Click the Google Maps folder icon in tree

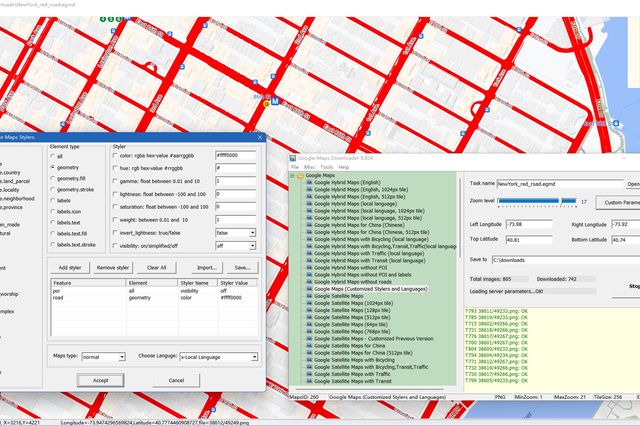300,175
